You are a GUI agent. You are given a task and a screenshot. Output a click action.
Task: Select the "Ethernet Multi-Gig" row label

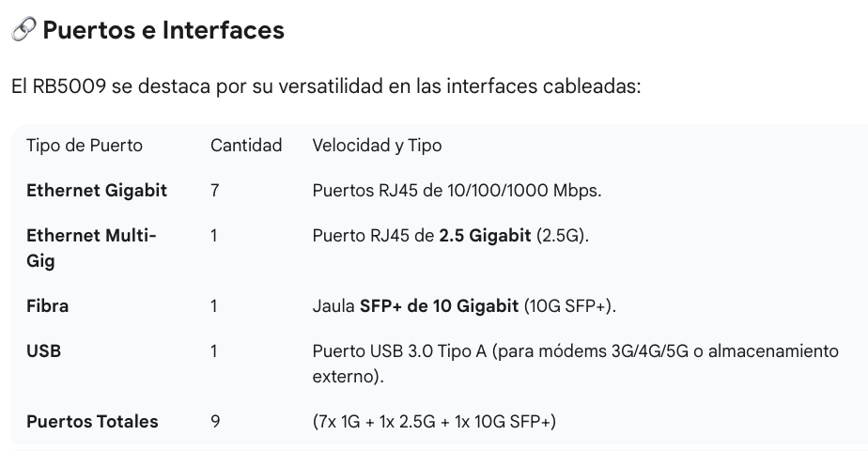[91, 248]
